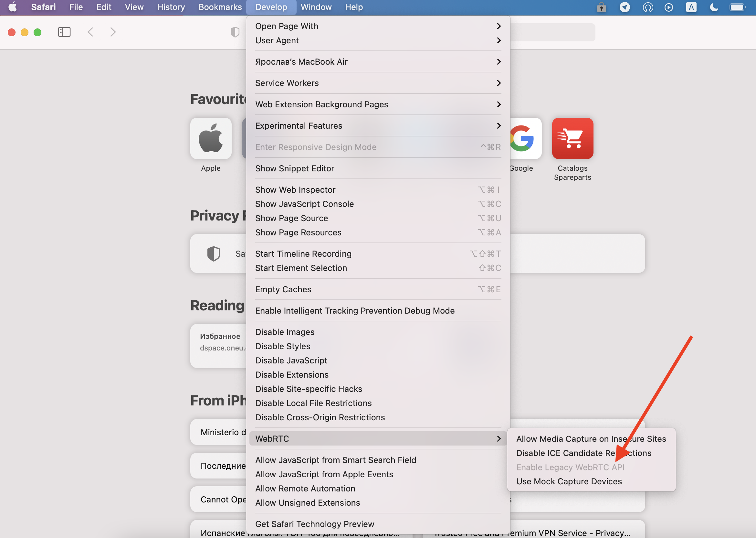
Task: Click the Safari address bar field
Action: [552, 32]
